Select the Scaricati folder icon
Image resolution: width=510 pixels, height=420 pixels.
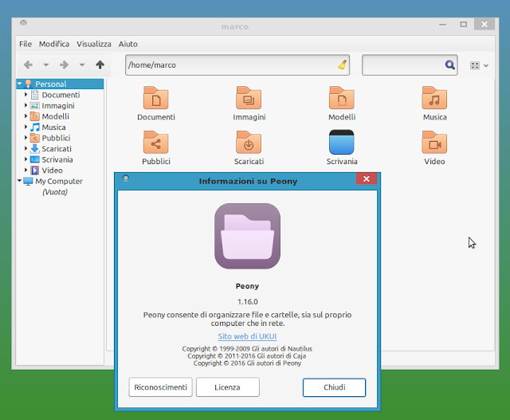coord(249,142)
